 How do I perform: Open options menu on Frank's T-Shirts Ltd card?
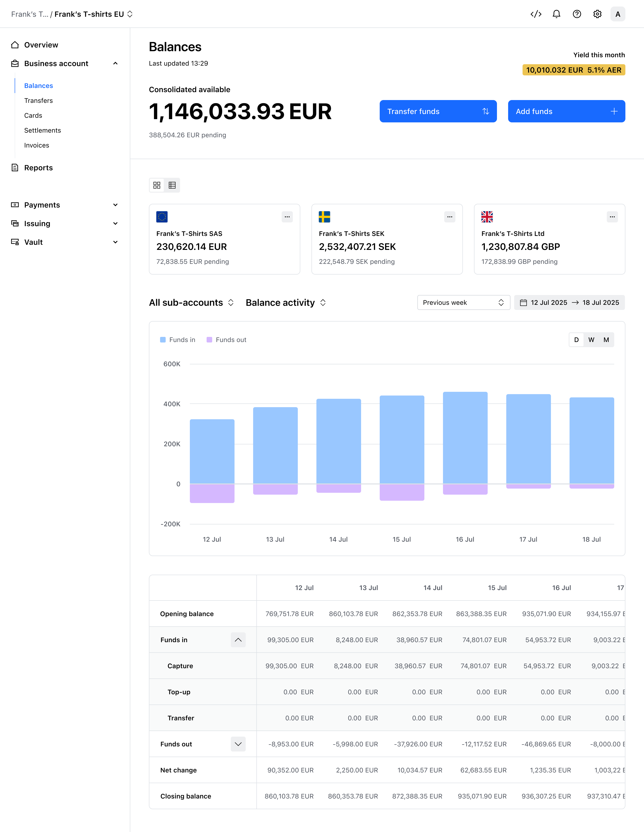click(612, 217)
